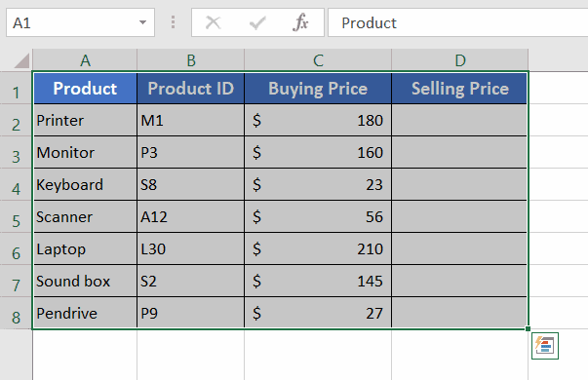Click the Buying Price cell showing 145
588x380 pixels.
(x=318, y=281)
